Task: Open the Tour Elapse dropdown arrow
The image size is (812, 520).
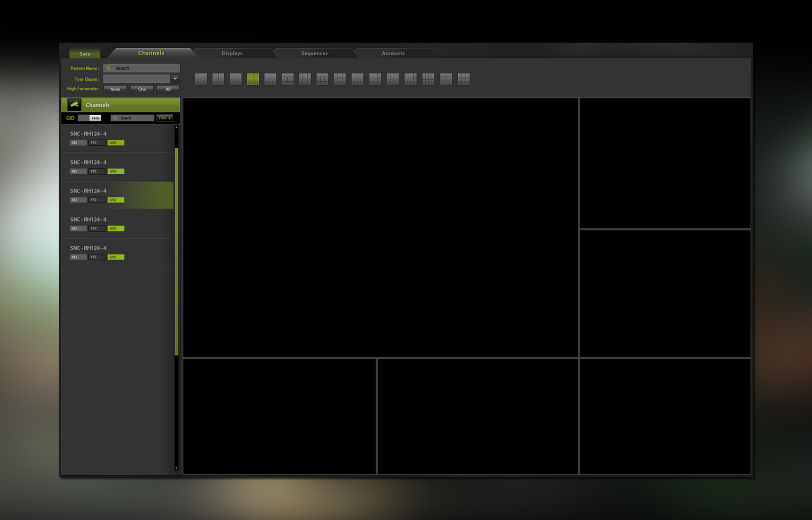Action: coord(175,79)
